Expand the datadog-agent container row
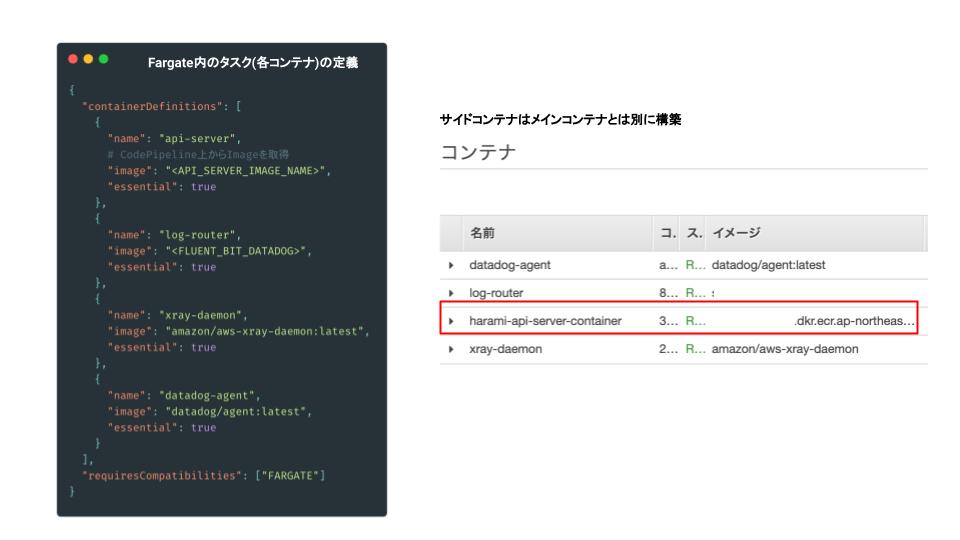 tap(451, 265)
